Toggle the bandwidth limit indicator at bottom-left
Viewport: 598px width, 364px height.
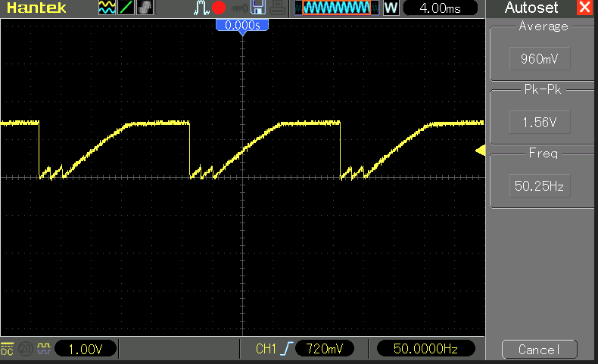[x=25, y=349]
